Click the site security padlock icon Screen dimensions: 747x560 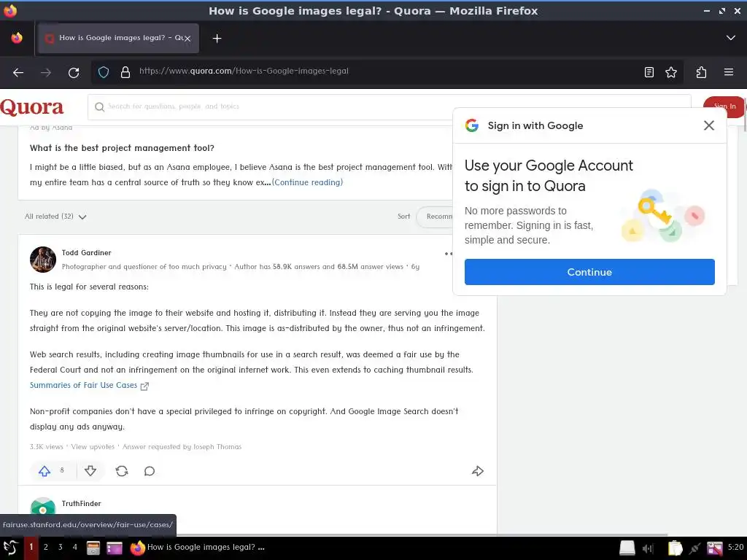(x=125, y=72)
